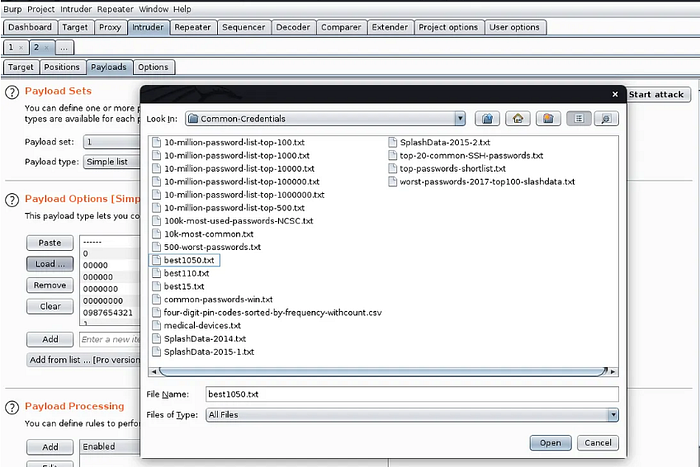Go to the home directory icon
The height and width of the screenshot is (467, 700).
[x=517, y=119]
